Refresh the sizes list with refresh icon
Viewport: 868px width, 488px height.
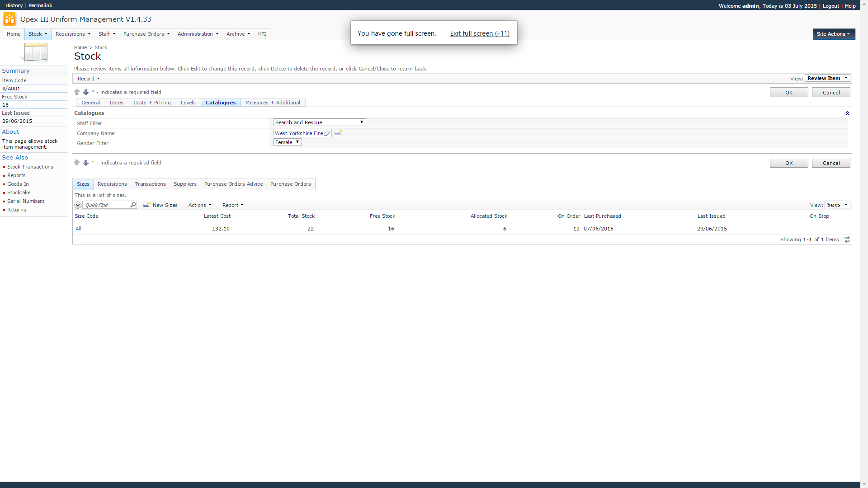(847, 240)
